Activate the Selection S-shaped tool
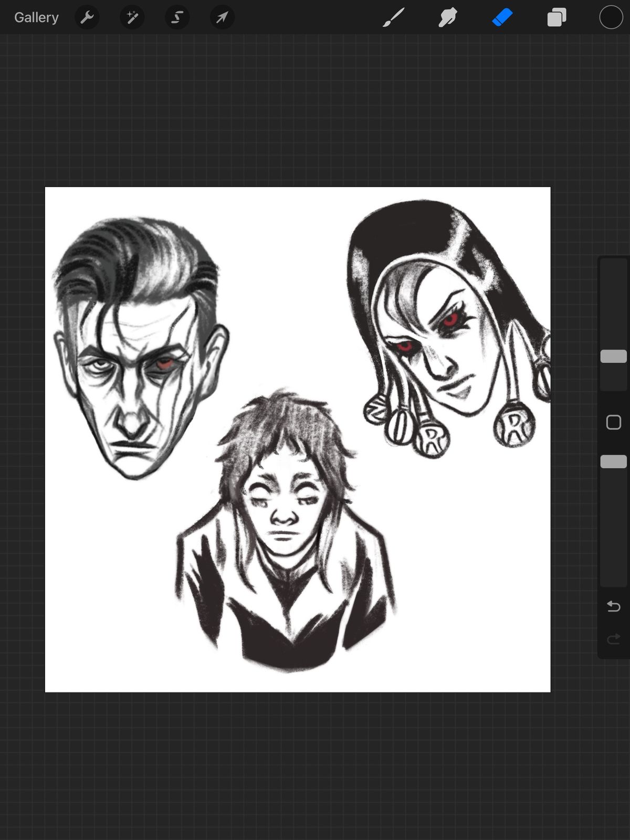630x840 pixels. (x=177, y=17)
